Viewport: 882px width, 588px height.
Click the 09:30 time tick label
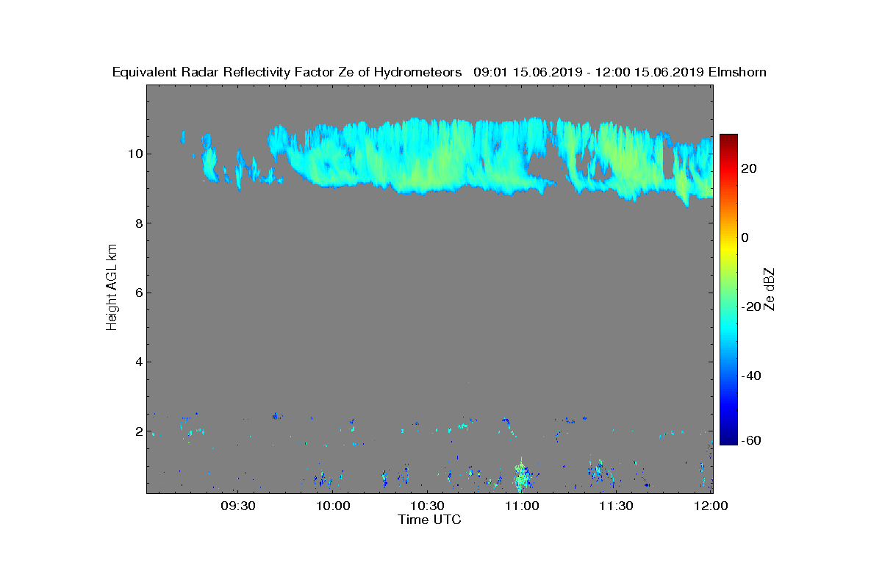[238, 506]
